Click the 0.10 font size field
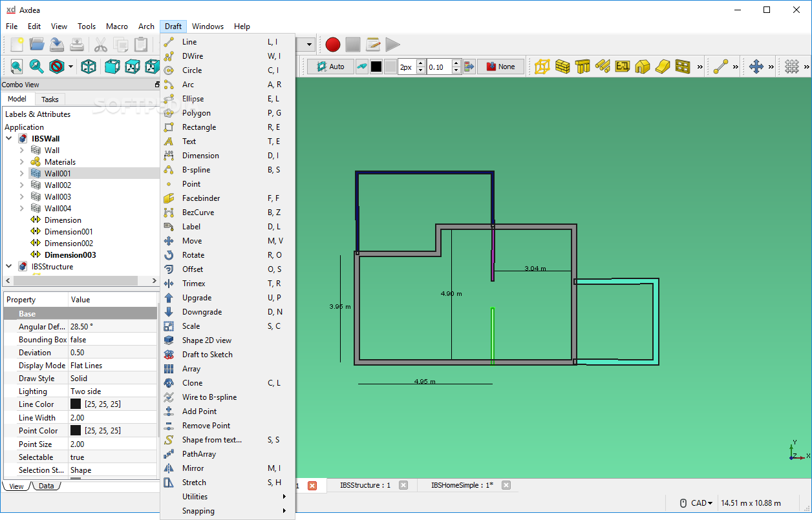The height and width of the screenshot is (520, 812). tap(439, 67)
